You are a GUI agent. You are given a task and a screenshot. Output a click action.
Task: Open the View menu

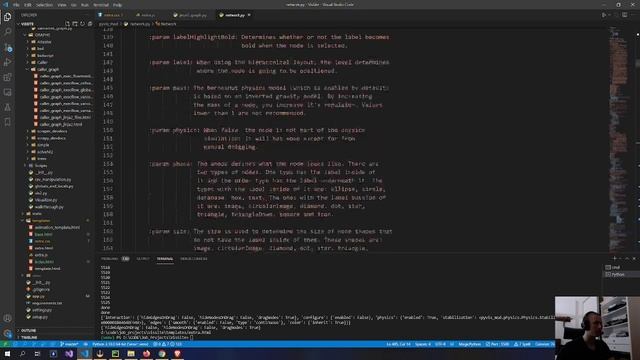(62, 5)
